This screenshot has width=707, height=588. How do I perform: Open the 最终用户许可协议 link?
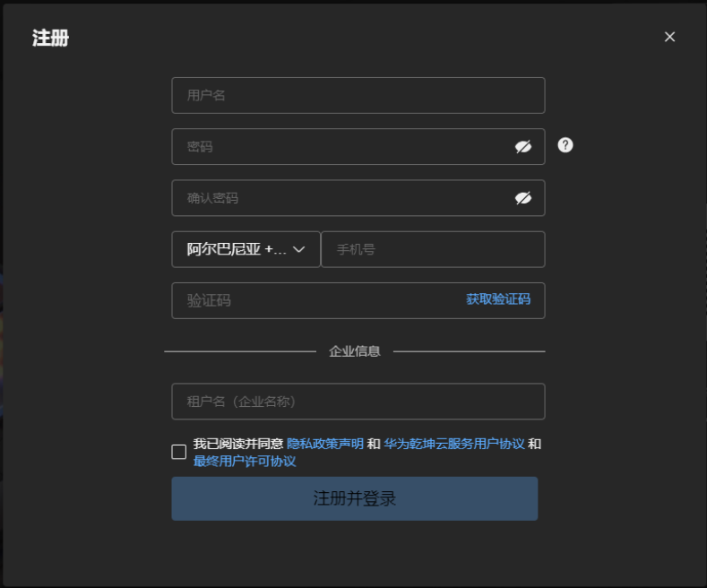coord(245,461)
